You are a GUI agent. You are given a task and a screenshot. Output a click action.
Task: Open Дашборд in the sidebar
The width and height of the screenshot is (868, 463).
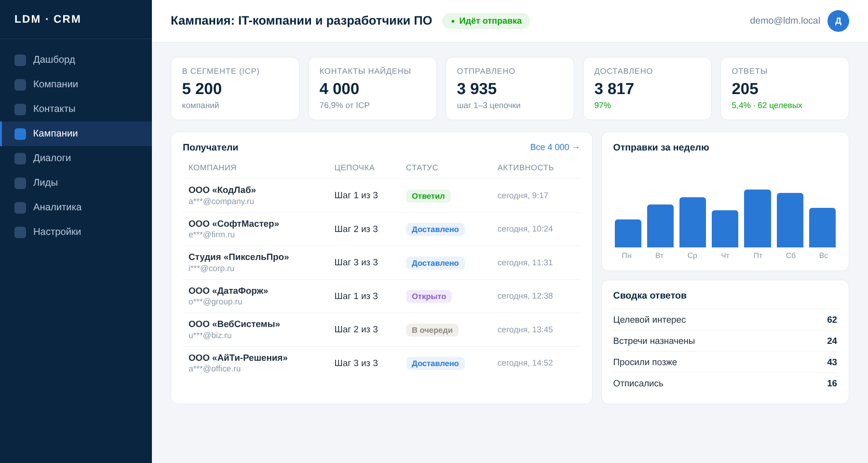76,60
